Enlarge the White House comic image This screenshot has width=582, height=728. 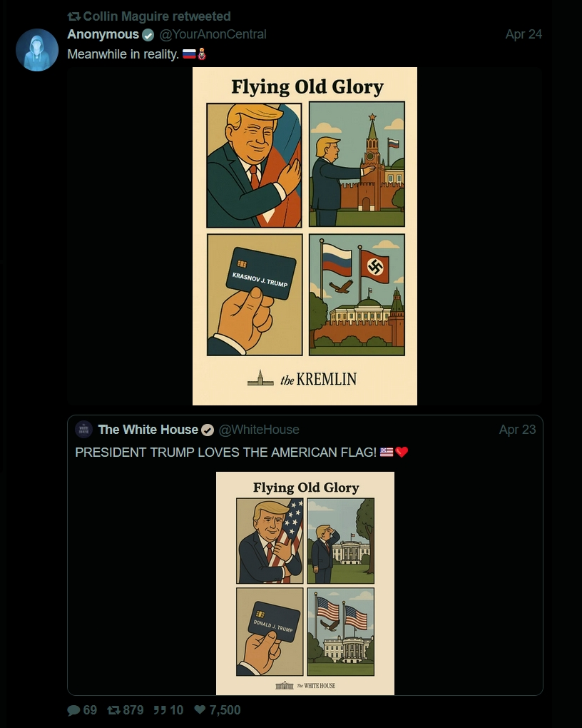pos(305,583)
